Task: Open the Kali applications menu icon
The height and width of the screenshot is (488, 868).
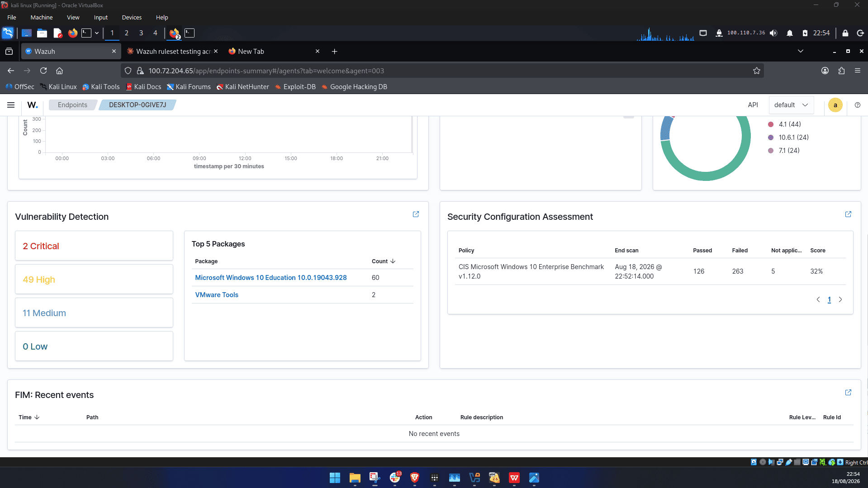Action: (8, 33)
